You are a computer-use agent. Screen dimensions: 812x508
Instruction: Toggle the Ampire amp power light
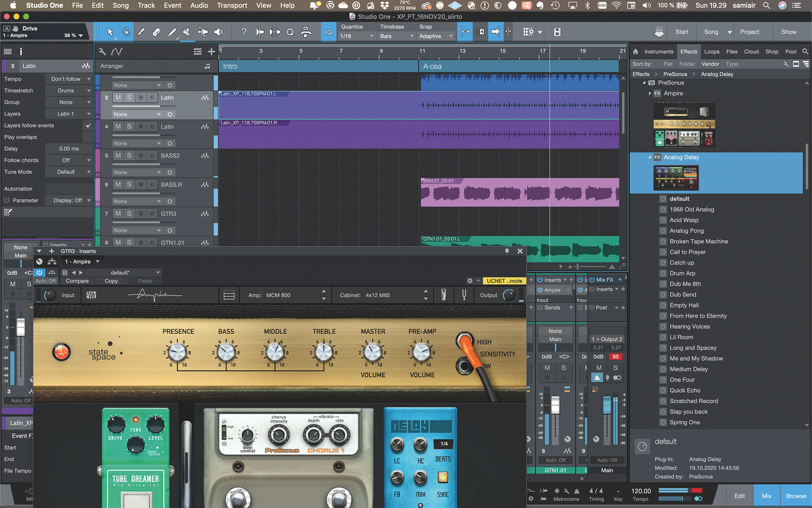(61, 352)
